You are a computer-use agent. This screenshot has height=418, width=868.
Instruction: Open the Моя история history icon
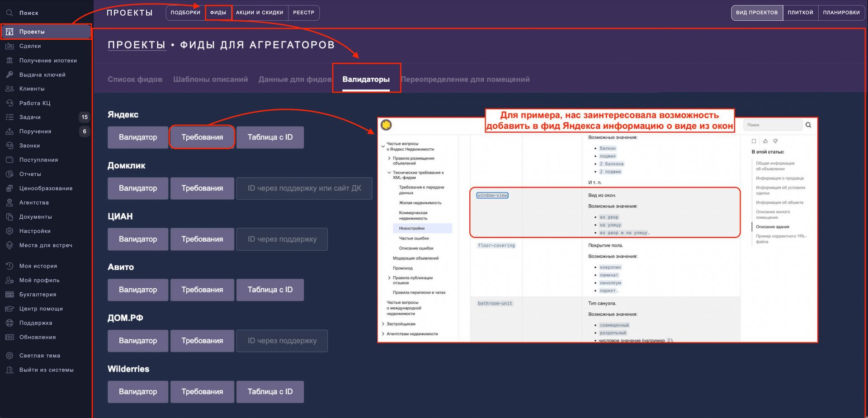pos(9,266)
